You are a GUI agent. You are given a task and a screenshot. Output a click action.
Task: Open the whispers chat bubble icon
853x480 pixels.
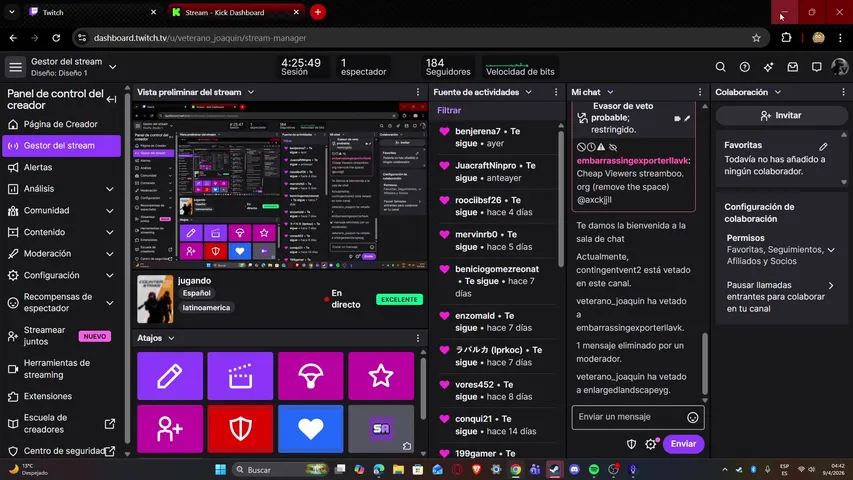(x=817, y=67)
